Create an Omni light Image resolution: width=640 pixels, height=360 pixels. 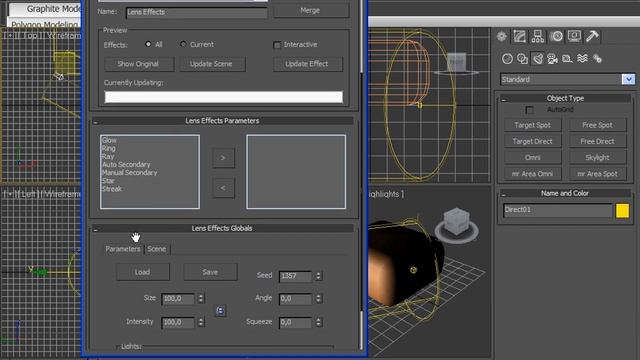point(532,158)
